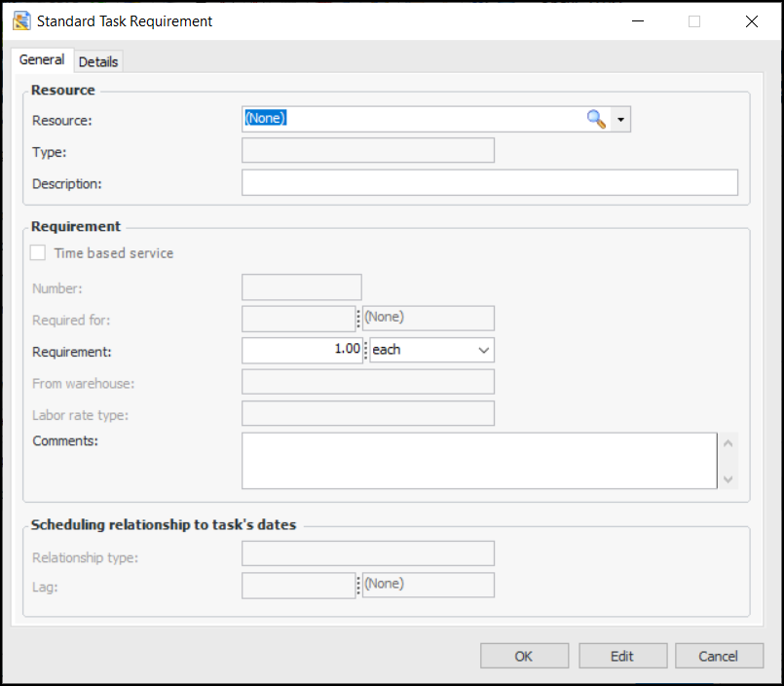Screen dimensions: 784x686
Task: Click the Edit button
Action: point(622,656)
